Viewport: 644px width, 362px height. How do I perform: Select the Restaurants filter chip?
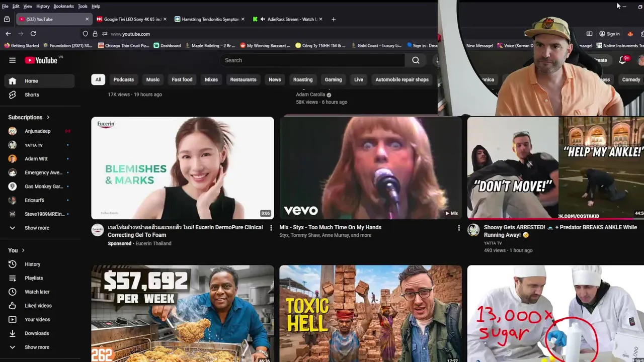(243, 79)
